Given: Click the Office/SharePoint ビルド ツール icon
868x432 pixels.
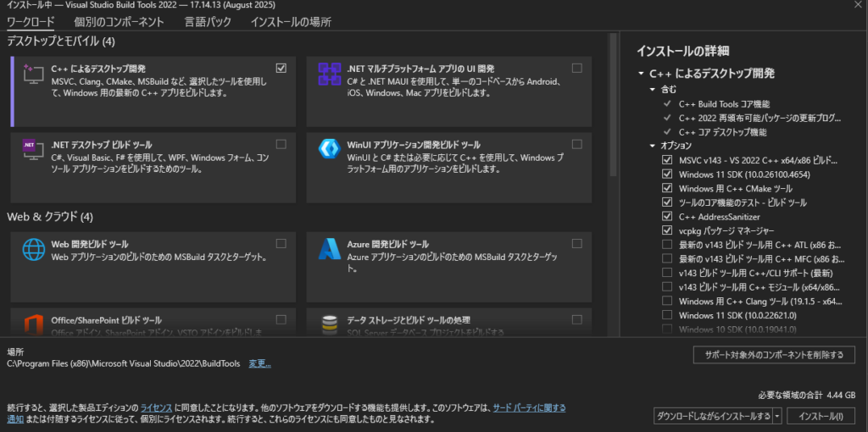Looking at the screenshot, I should click(33, 325).
